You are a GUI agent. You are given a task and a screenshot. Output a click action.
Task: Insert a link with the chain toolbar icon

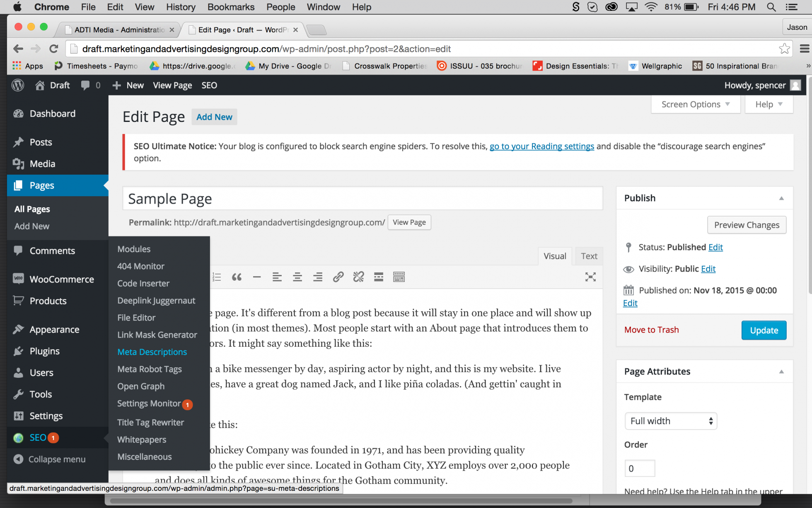tap(338, 277)
